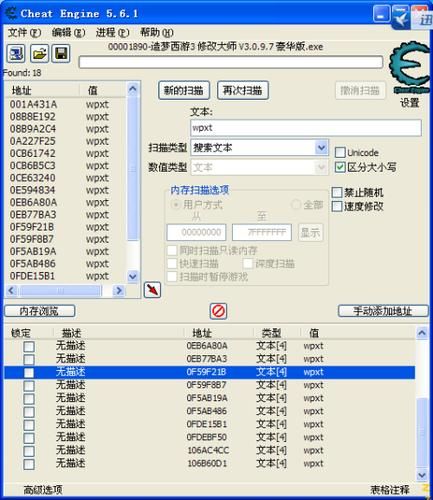Click the 设置 label under the logo
This screenshot has height=500, width=433.
pyautogui.click(x=410, y=103)
